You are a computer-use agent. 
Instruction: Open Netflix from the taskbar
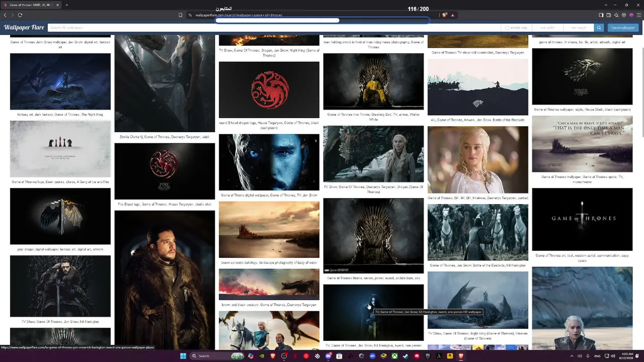coord(295,356)
